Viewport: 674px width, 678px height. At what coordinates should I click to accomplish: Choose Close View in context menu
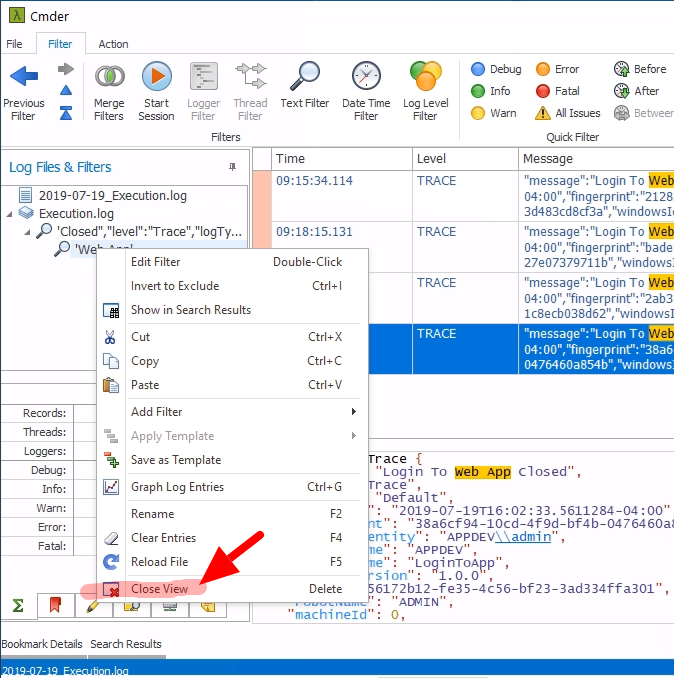(233, 589)
